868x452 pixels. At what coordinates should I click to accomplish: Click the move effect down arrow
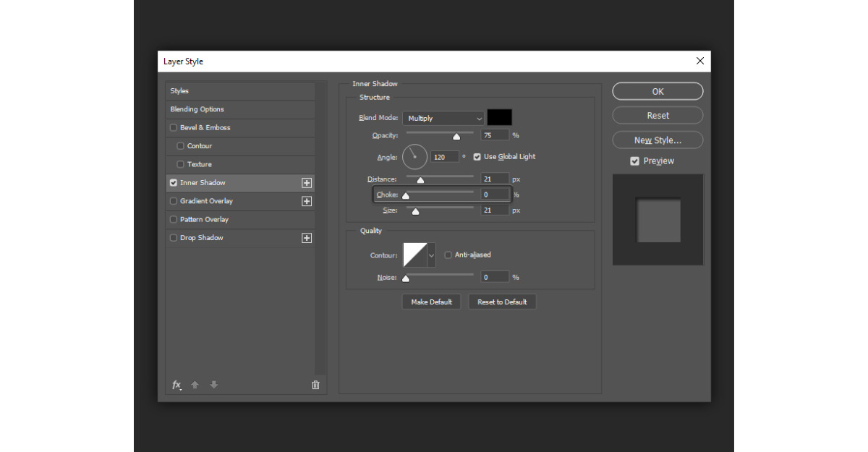pyautogui.click(x=213, y=385)
